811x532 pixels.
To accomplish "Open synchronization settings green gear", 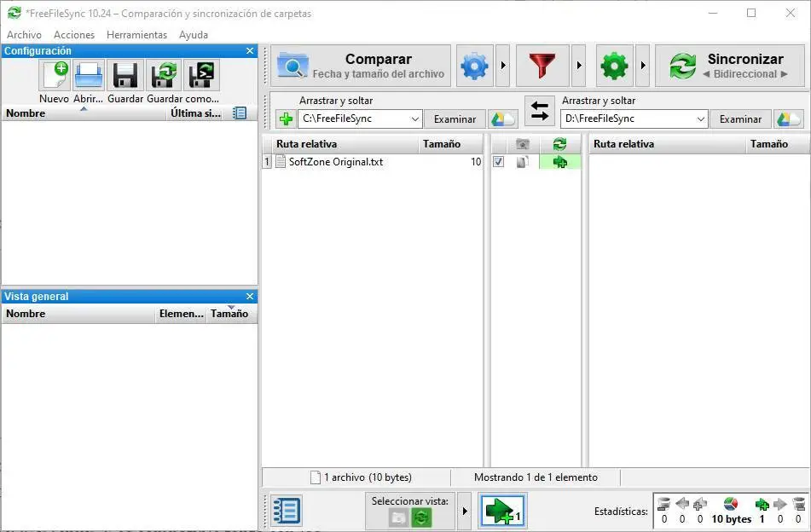I will (614, 66).
